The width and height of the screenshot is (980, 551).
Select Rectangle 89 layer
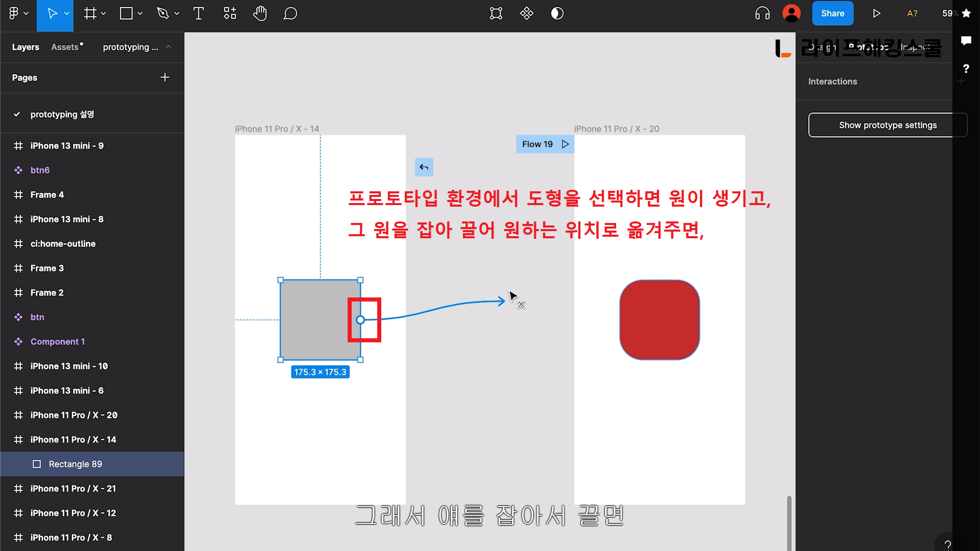(75, 464)
